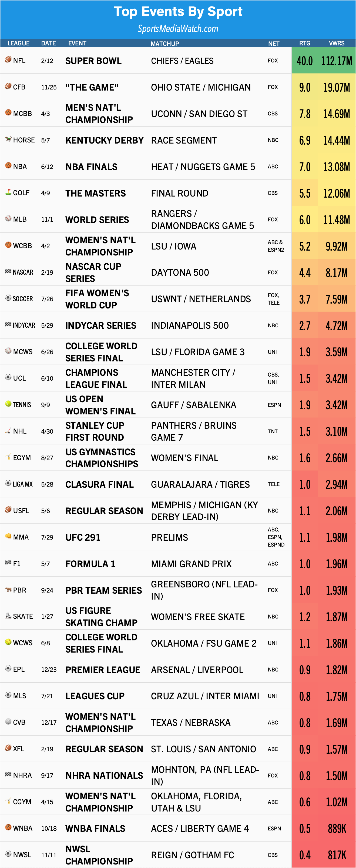
Task: Click the CVB volleyball icon
Action: [x=8, y=721]
